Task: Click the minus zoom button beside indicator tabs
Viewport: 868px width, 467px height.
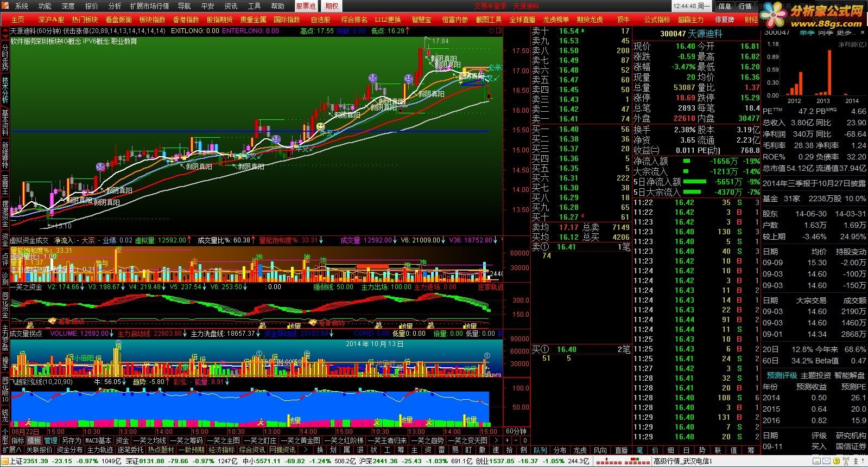Action: (x=516, y=440)
